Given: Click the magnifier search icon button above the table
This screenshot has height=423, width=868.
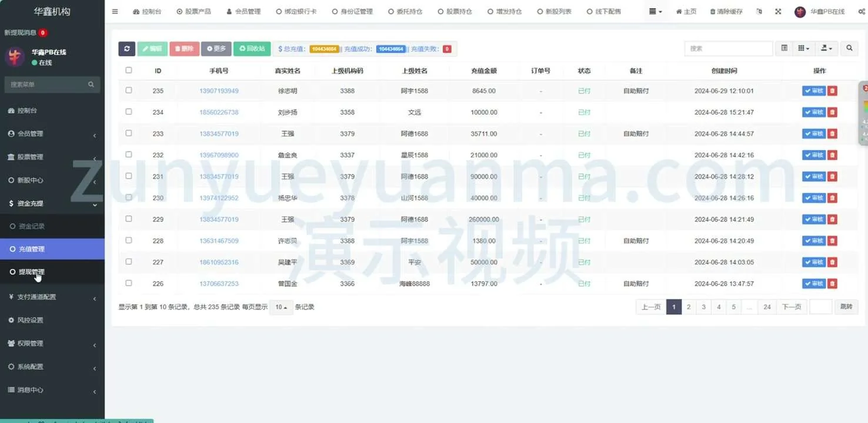Looking at the screenshot, I should [x=849, y=49].
